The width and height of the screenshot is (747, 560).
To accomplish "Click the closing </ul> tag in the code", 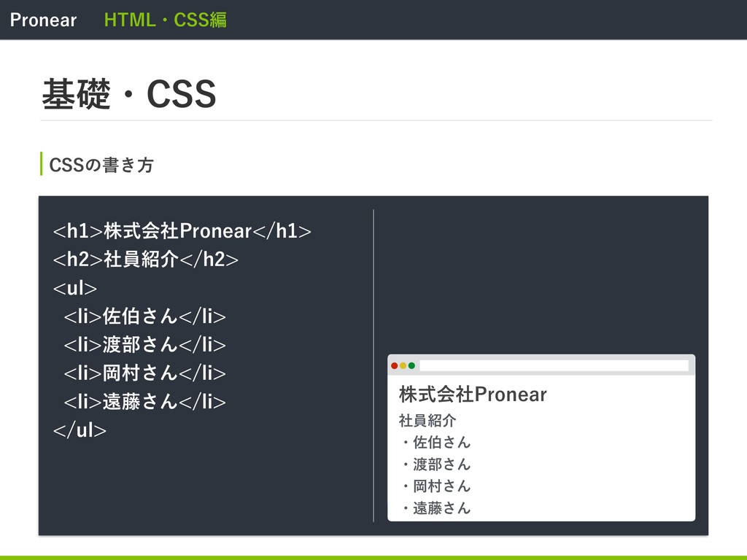I will tap(80, 430).
